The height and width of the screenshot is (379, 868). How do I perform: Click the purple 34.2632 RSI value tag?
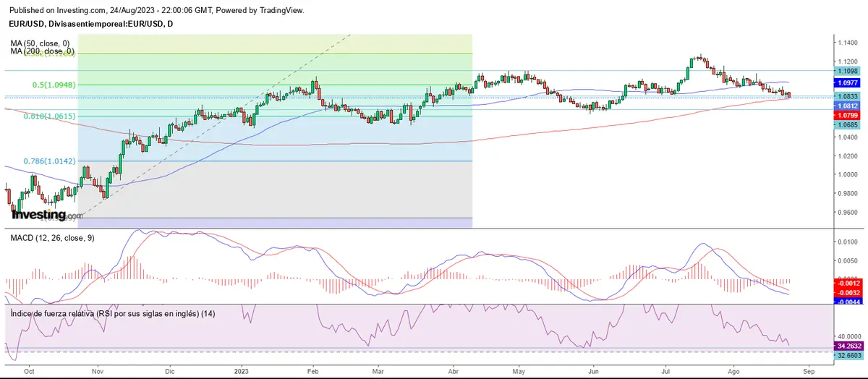coord(848,346)
